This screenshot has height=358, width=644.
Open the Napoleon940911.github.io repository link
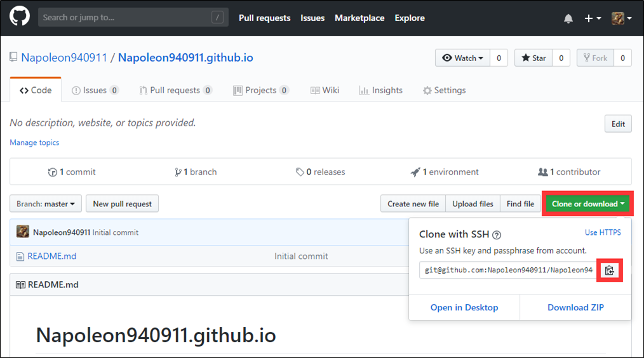[x=185, y=58]
